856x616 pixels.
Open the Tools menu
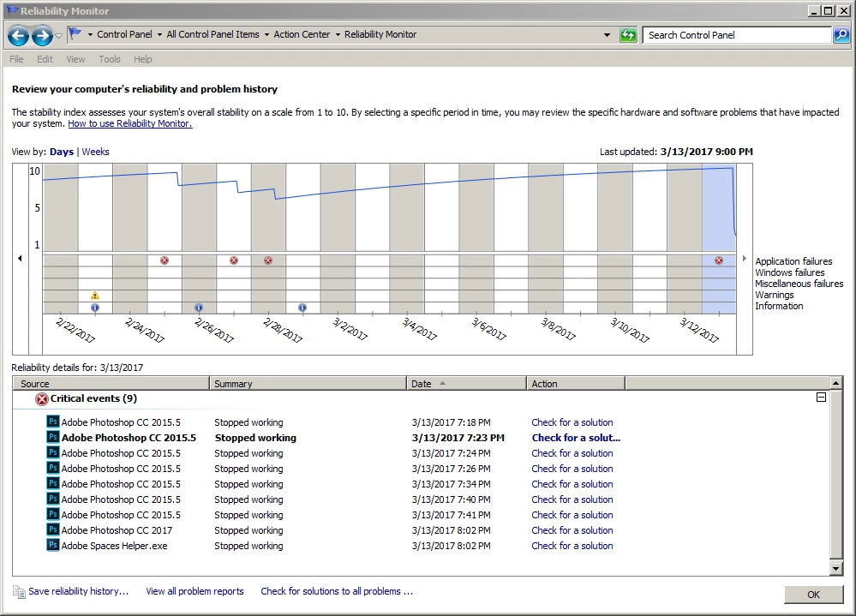(109, 59)
